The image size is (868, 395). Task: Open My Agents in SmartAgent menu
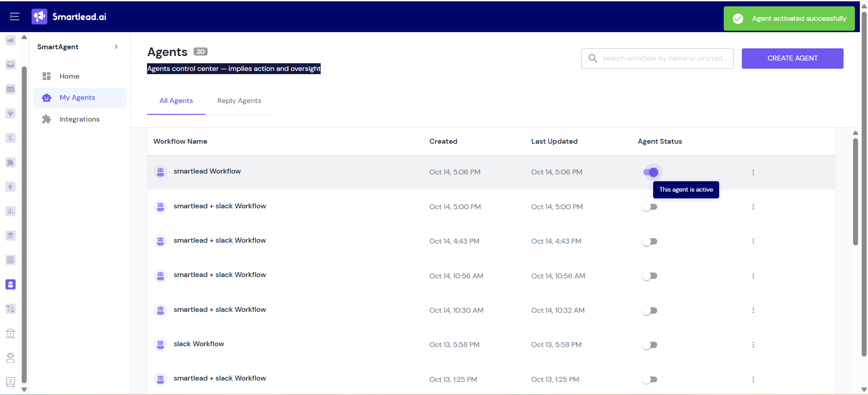(80, 98)
